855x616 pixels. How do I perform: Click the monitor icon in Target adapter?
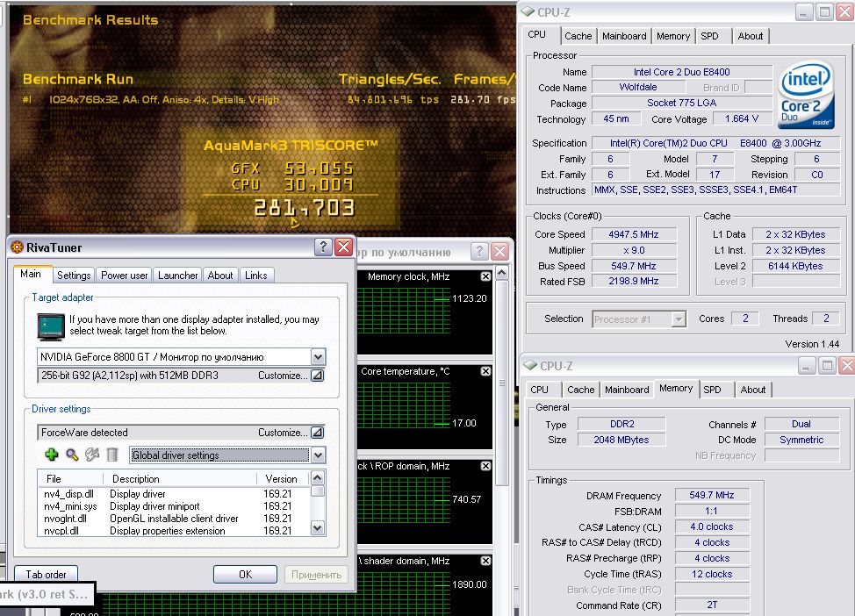point(51,326)
